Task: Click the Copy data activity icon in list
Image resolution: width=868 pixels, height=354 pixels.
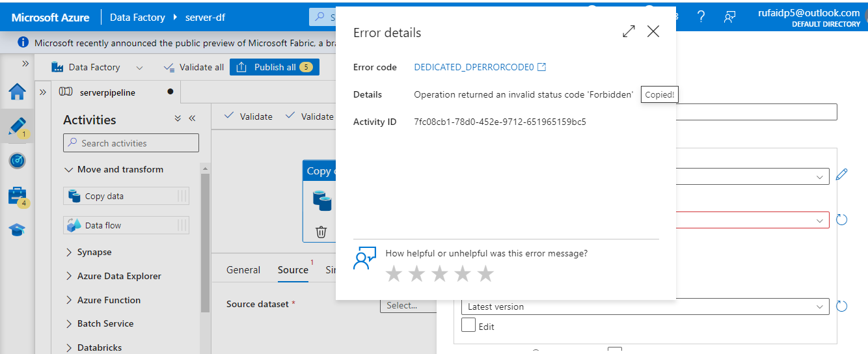Action: click(74, 196)
